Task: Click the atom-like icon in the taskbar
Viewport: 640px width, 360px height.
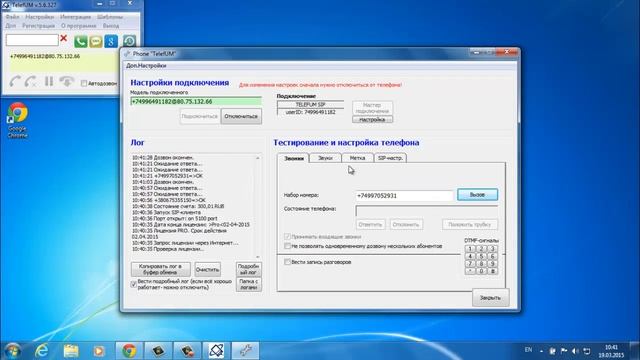Action: 216,351
